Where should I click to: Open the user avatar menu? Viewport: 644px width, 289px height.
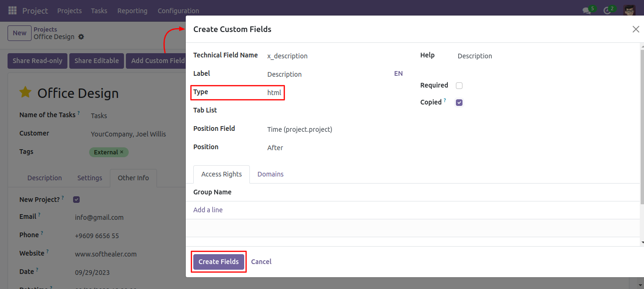point(629,10)
